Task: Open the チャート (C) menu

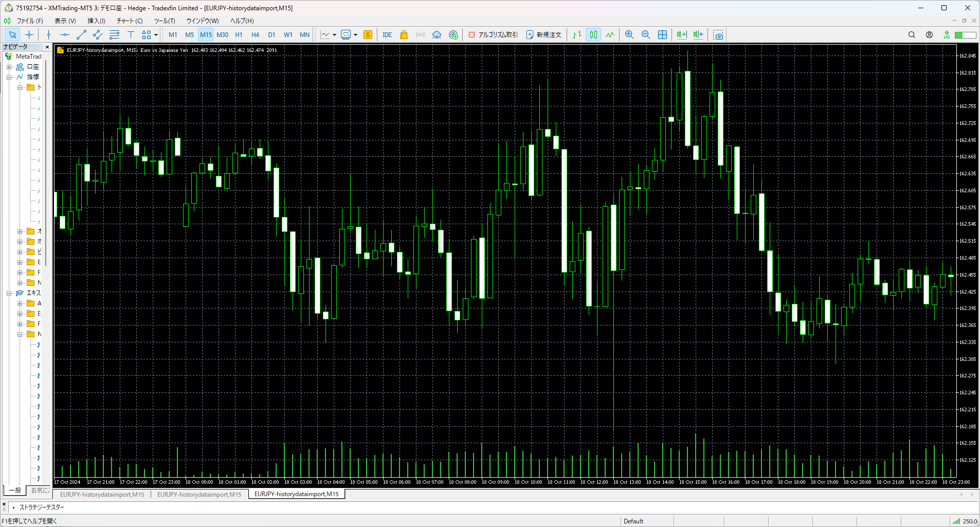Action: click(x=130, y=21)
